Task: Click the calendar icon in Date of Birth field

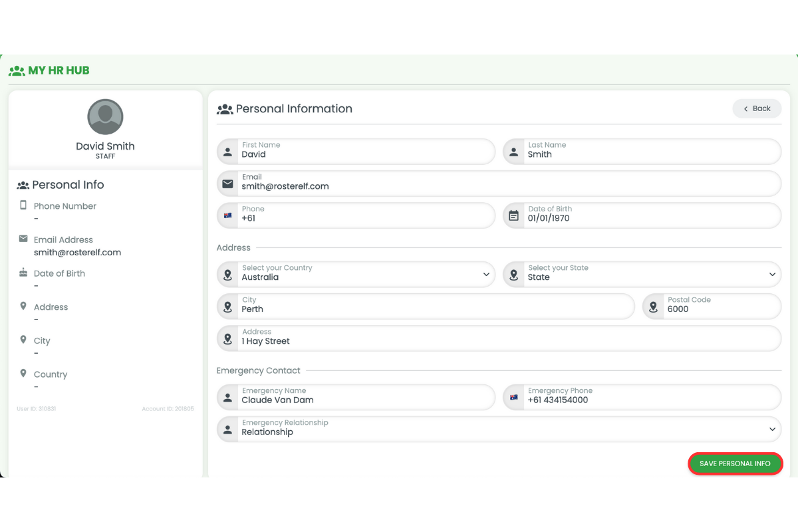Action: (513, 215)
